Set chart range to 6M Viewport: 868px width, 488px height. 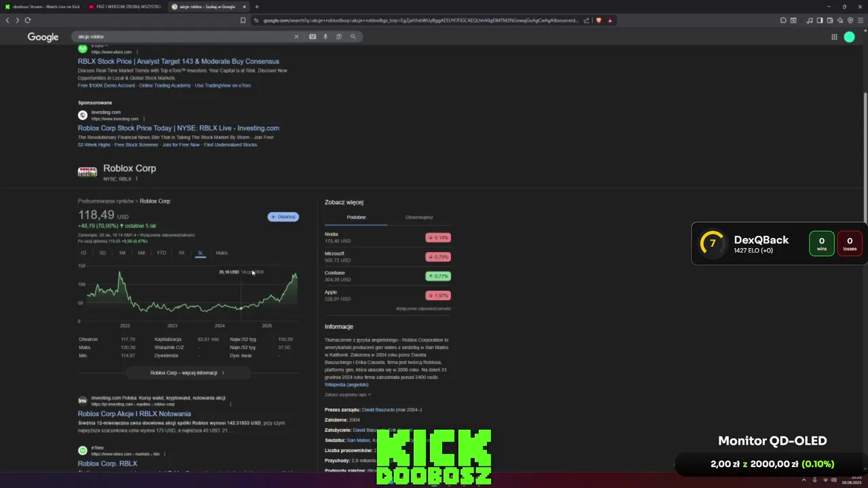pos(141,253)
